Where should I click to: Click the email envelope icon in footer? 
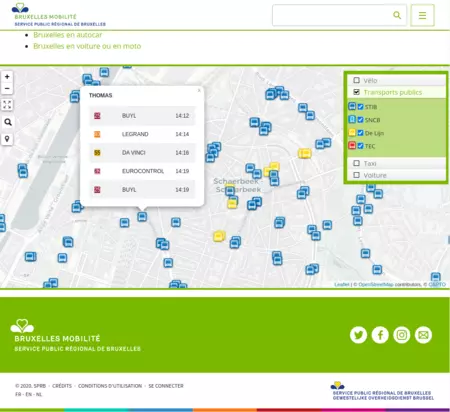pos(423,335)
